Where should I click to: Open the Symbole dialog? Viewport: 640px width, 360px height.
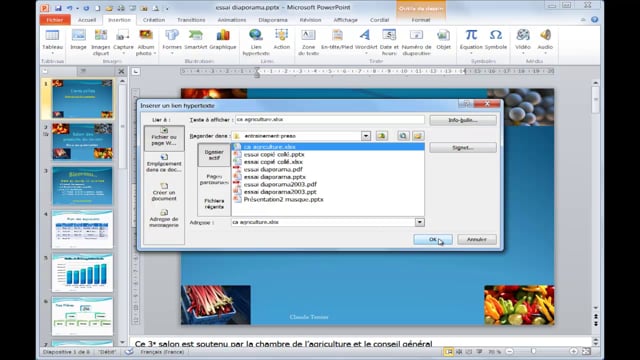pyautogui.click(x=496, y=40)
